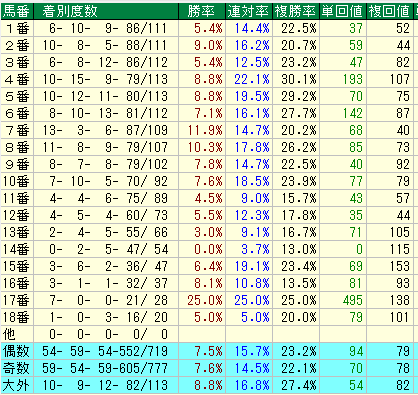This screenshot has width=418, height=395.
Task: Select the 12番 row label
Action: tap(17, 215)
